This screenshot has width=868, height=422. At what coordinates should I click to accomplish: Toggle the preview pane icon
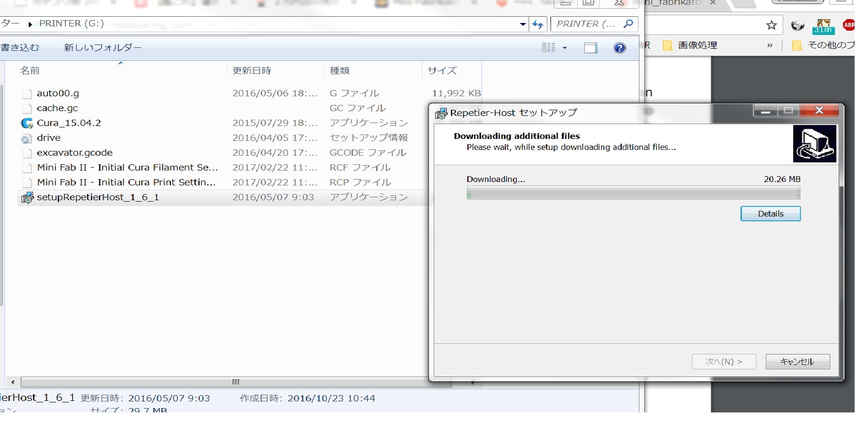coord(590,48)
